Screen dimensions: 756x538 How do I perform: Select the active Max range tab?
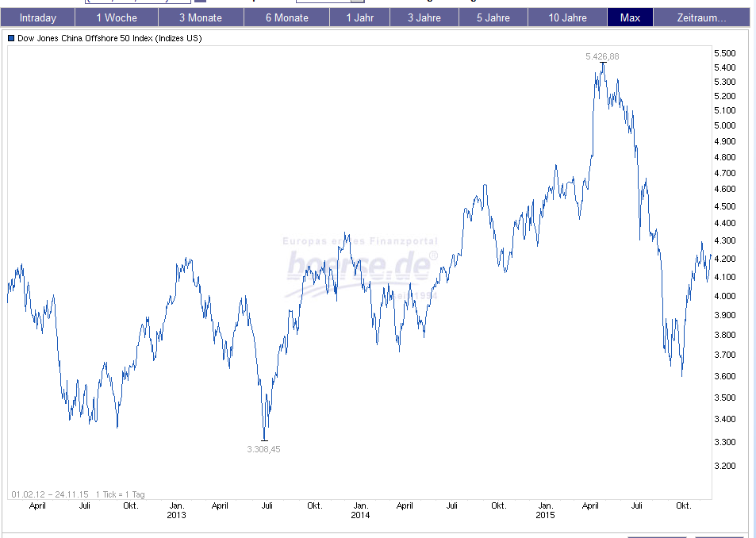pyautogui.click(x=630, y=17)
